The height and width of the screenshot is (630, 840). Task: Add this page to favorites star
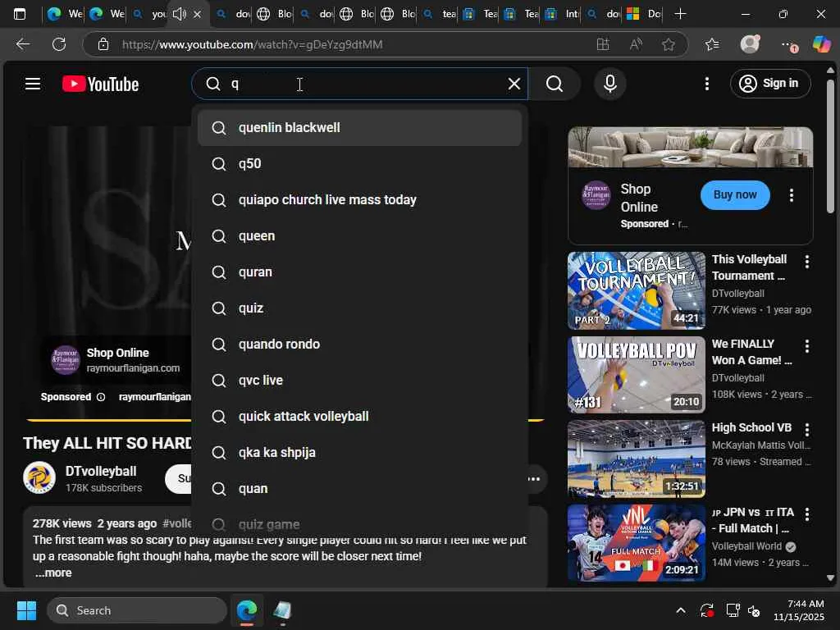coord(669,44)
